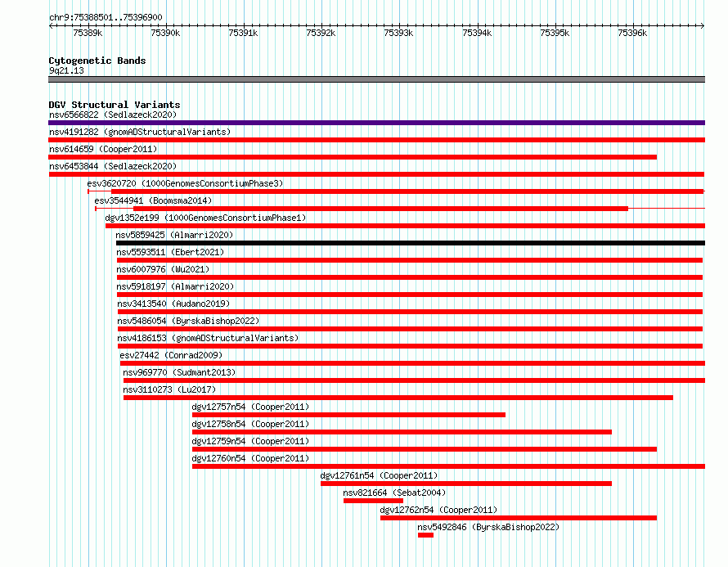Viewport: 728px width, 567px height.
Task: Open dgv12759n54 (Cooper2011) label
Action: (x=251, y=441)
